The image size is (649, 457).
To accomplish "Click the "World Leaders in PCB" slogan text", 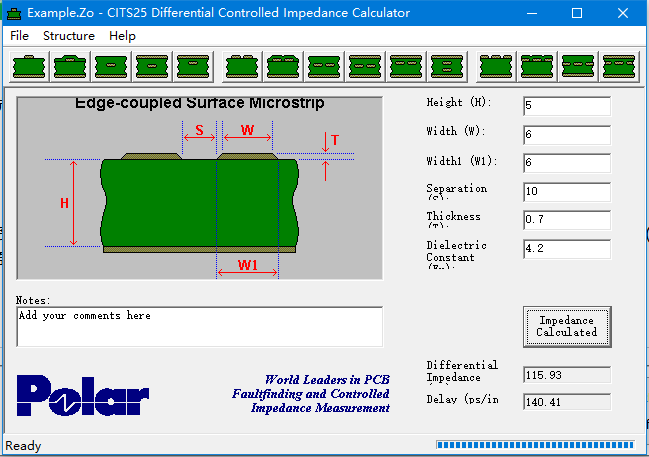I will [x=327, y=380].
